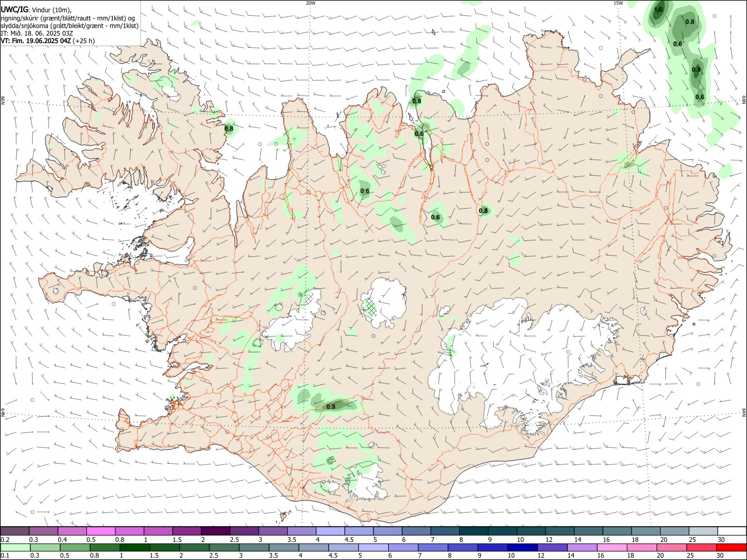Click the 'slydda/snjókoma' legend description line
This screenshot has height=560, width=747.
click(69, 26)
